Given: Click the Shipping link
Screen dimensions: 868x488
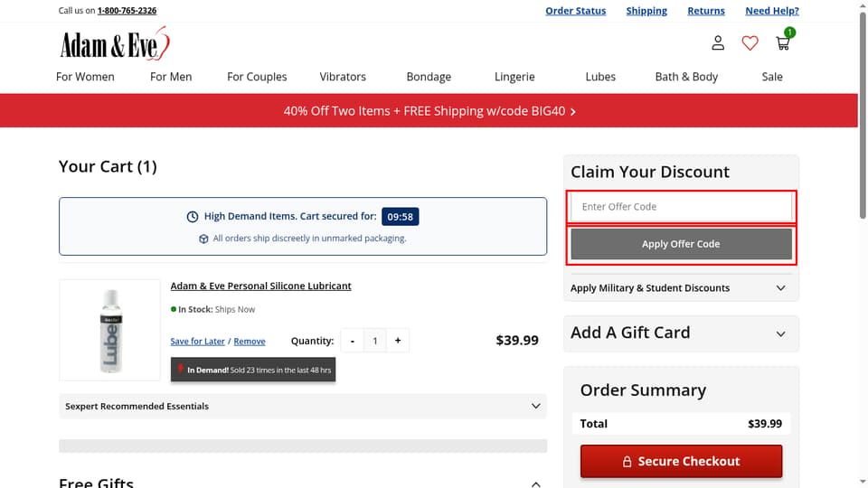Looking at the screenshot, I should tap(646, 11).
